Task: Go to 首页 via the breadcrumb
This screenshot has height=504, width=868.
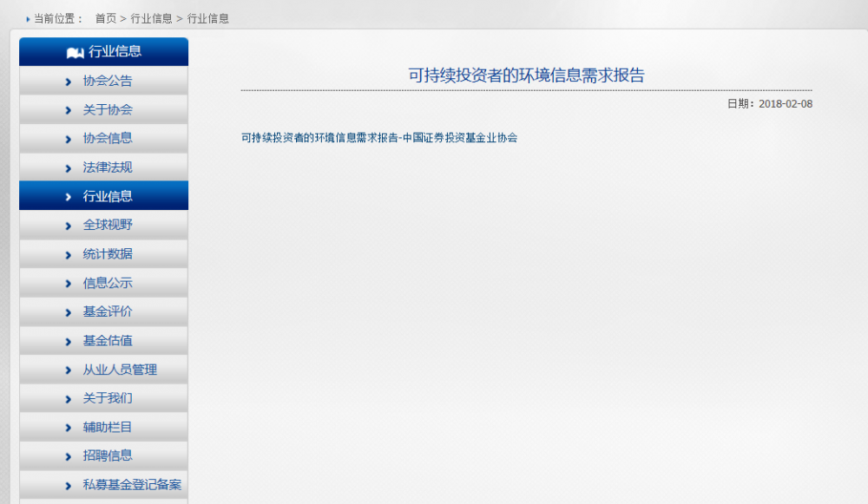Action: 106,19
